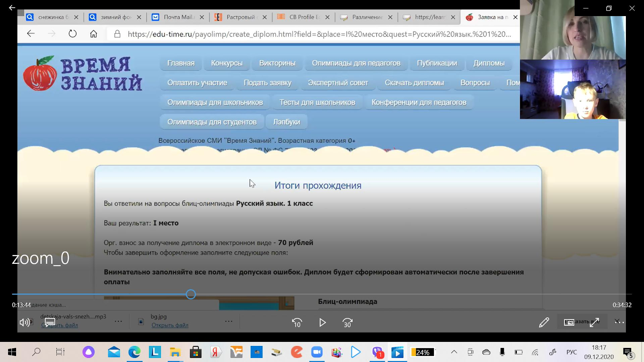
Task: Open Task View on the taskbar
Action: pos(60,352)
